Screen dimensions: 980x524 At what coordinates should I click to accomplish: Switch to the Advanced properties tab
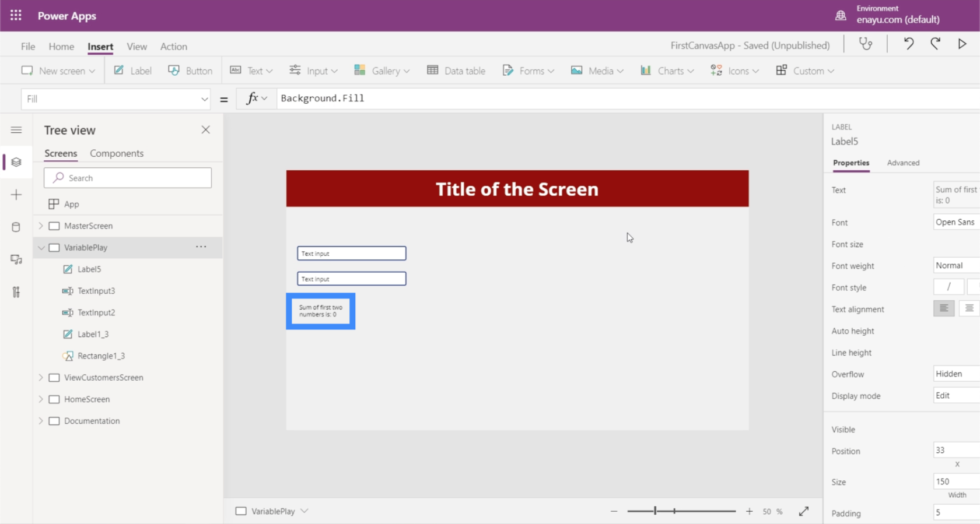903,163
